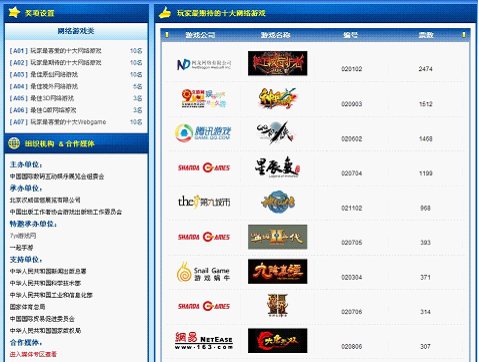Open the Tencent Games logo
Screen dimensions: 479x362
(x=203, y=133)
